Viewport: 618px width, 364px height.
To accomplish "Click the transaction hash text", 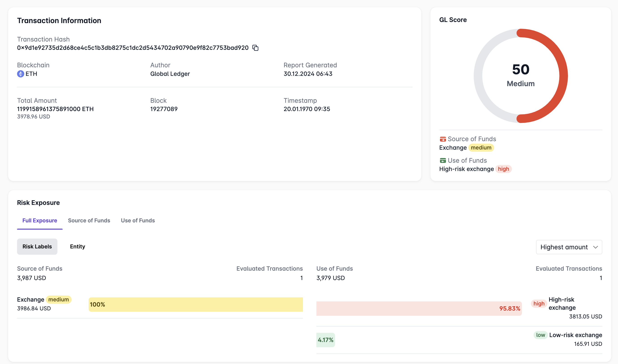I will coord(133,48).
